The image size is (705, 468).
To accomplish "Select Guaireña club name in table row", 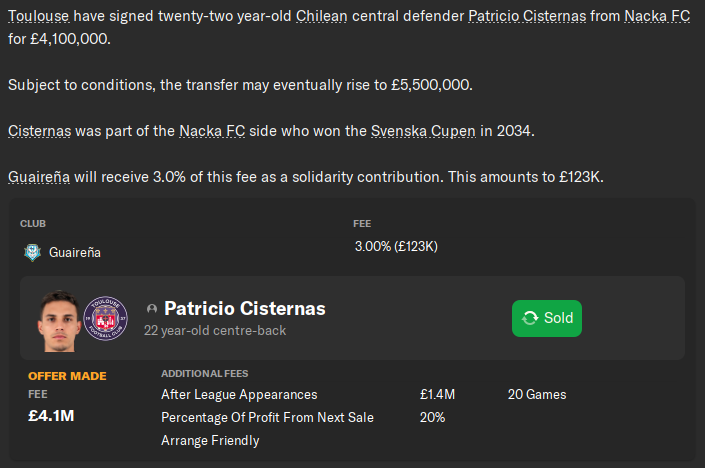I will point(75,253).
